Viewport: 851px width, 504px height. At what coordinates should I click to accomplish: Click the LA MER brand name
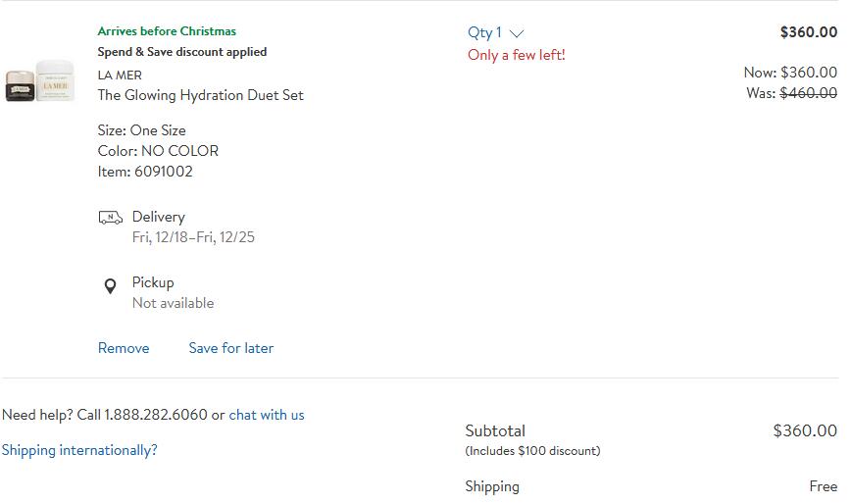(120, 76)
